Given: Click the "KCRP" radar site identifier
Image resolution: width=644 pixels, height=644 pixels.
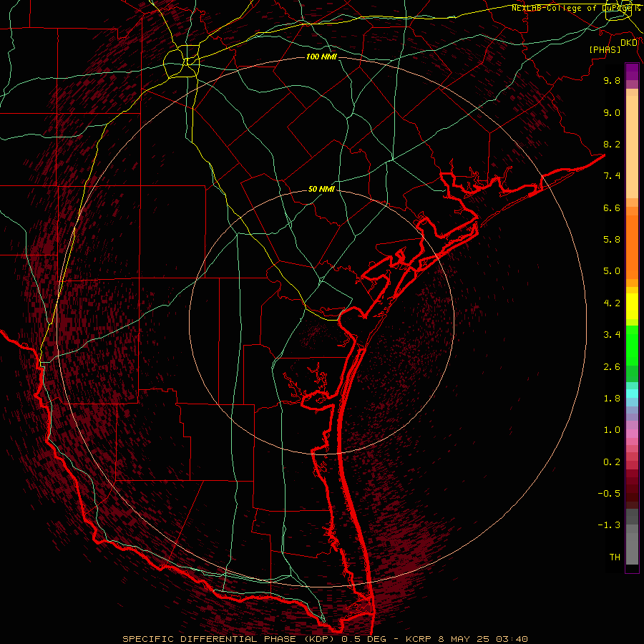Looking at the screenshot, I should click(x=419, y=639).
